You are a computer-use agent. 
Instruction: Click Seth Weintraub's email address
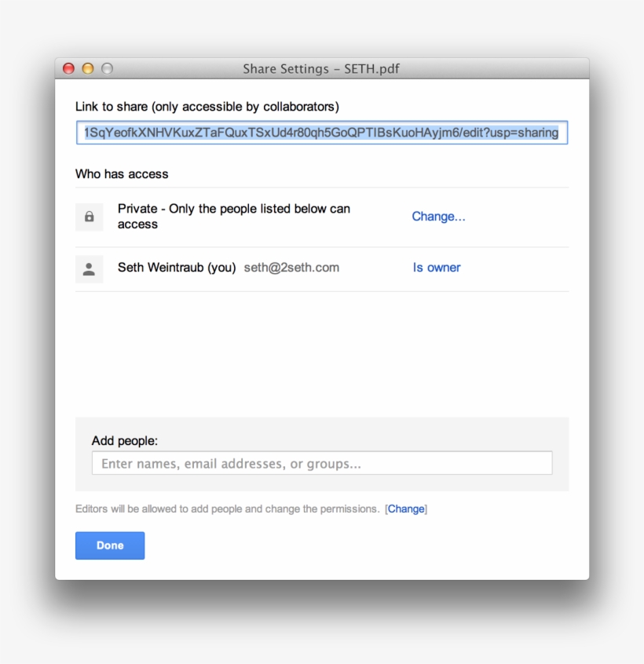tap(291, 268)
